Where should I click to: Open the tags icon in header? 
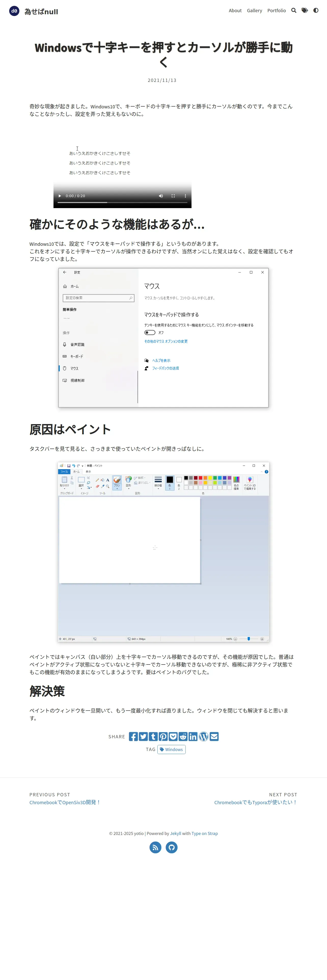[305, 11]
